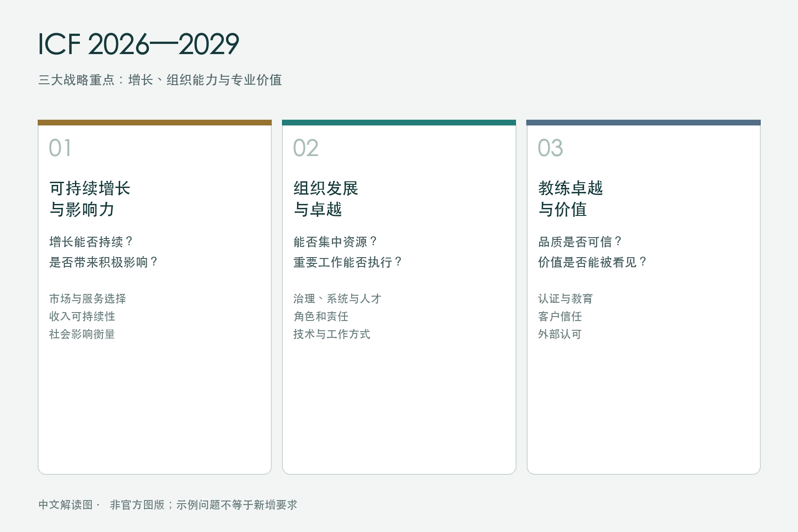Click the item "社会影响衡量"
Screen dimensions: 798x532
pos(82,334)
